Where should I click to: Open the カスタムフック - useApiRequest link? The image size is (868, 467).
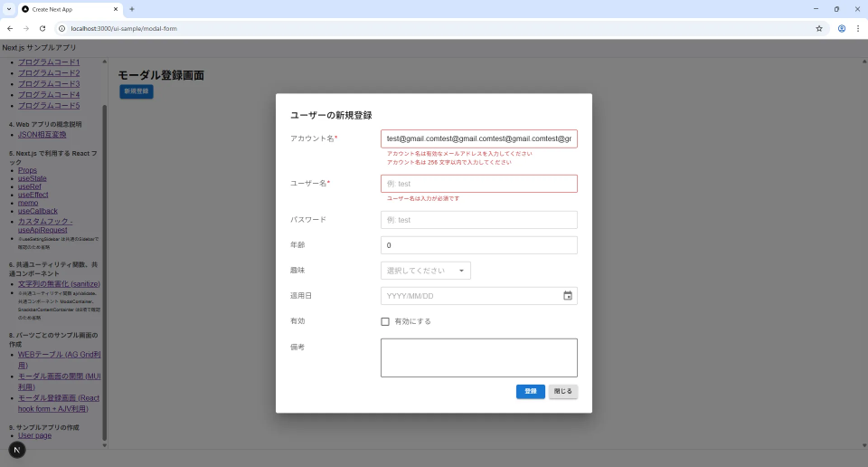(44, 225)
